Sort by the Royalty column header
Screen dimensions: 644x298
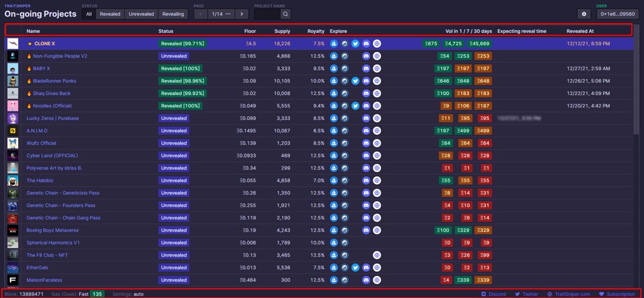(x=316, y=31)
